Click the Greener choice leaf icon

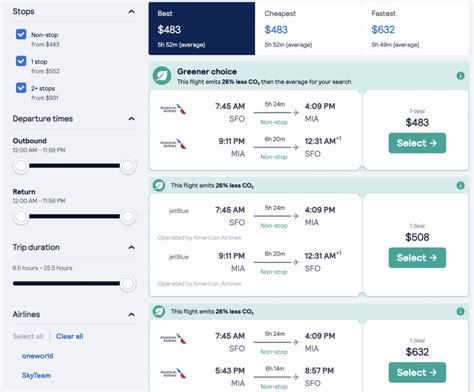[x=162, y=76]
